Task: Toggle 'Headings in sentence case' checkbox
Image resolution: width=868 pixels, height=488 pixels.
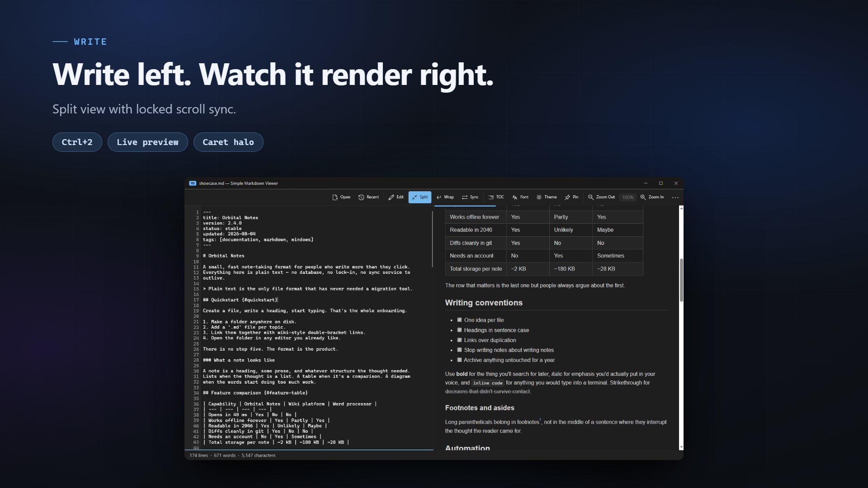Action: coord(459,330)
